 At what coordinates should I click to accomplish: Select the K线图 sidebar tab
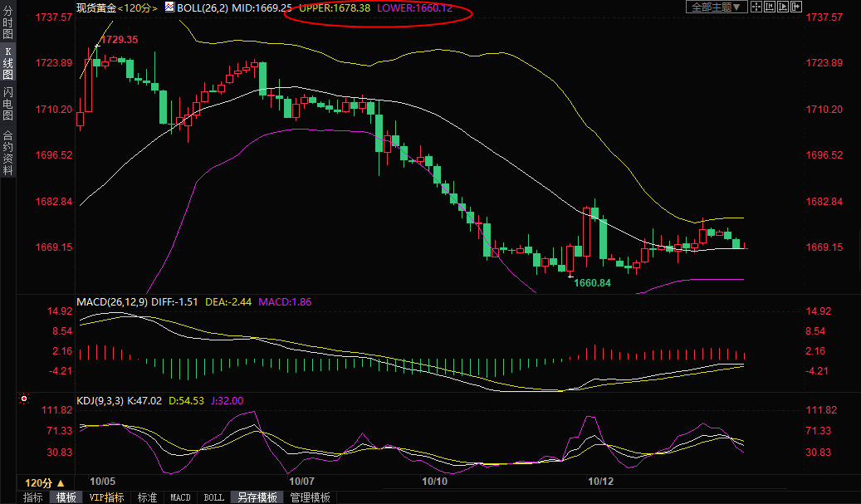click(x=7, y=64)
